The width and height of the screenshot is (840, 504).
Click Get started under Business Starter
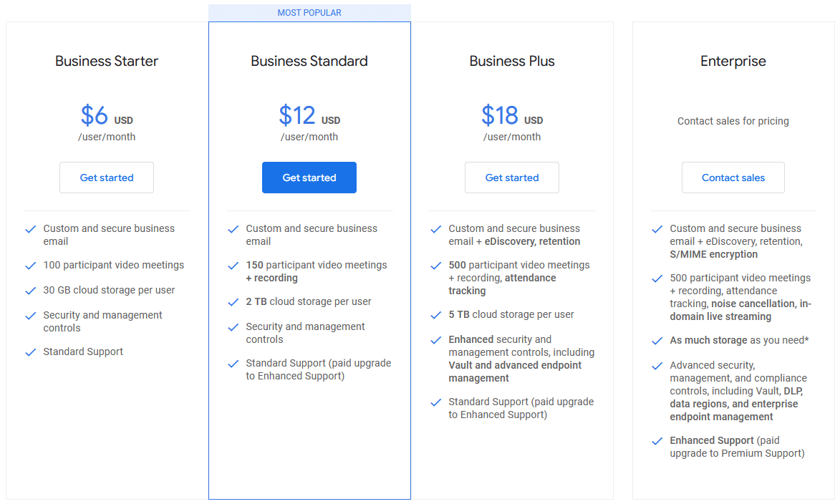pyautogui.click(x=107, y=178)
